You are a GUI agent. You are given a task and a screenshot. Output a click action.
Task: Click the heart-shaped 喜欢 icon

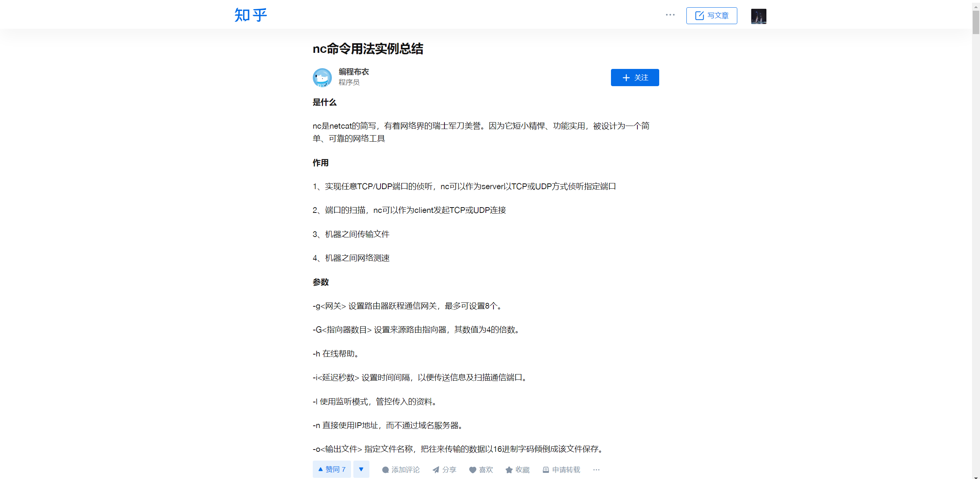[472, 469]
